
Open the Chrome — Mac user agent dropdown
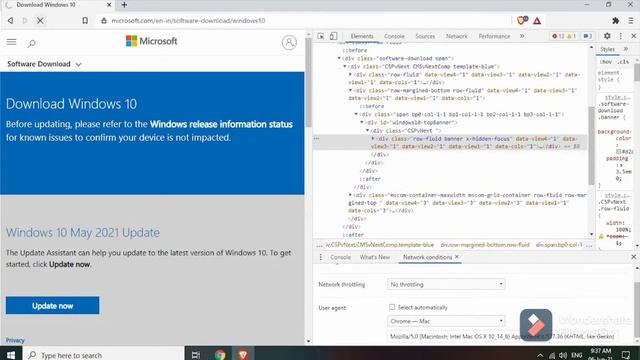point(446,321)
